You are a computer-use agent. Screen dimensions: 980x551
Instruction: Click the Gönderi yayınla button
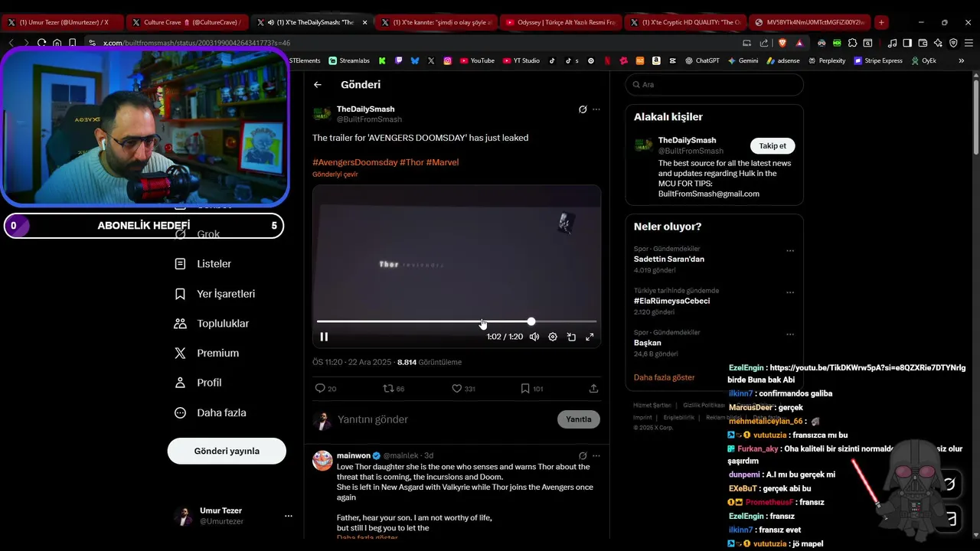pyautogui.click(x=227, y=452)
